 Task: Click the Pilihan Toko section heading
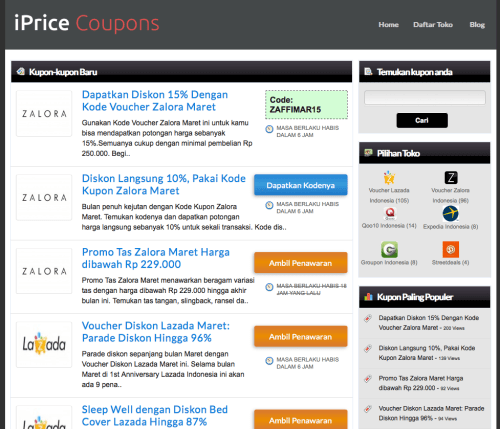click(398, 153)
